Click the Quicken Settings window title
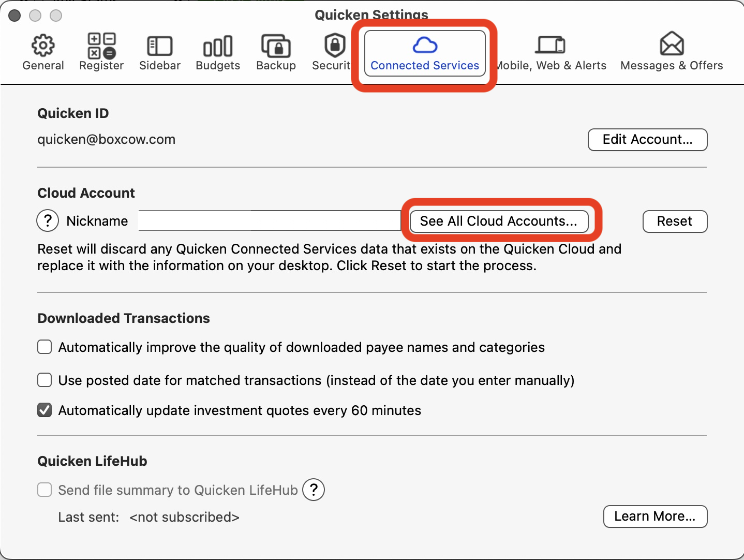This screenshot has width=744, height=560. tap(371, 14)
